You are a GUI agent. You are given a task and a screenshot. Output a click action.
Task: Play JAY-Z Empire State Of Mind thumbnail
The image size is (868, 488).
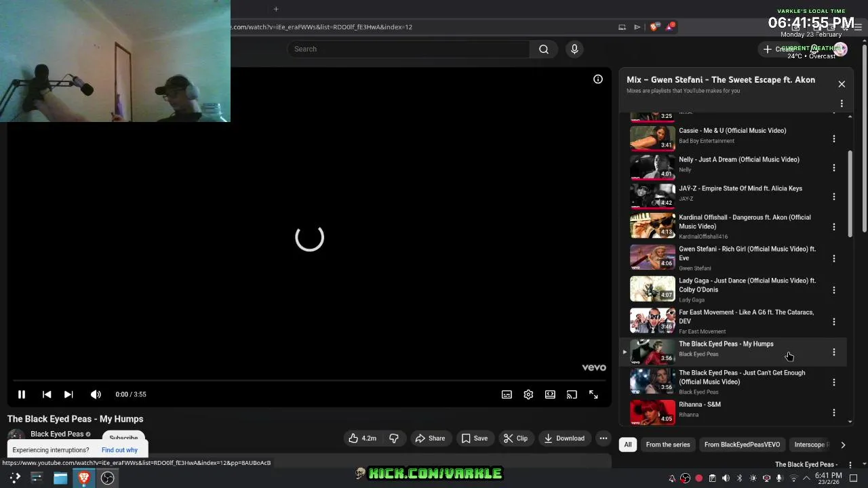(x=652, y=197)
